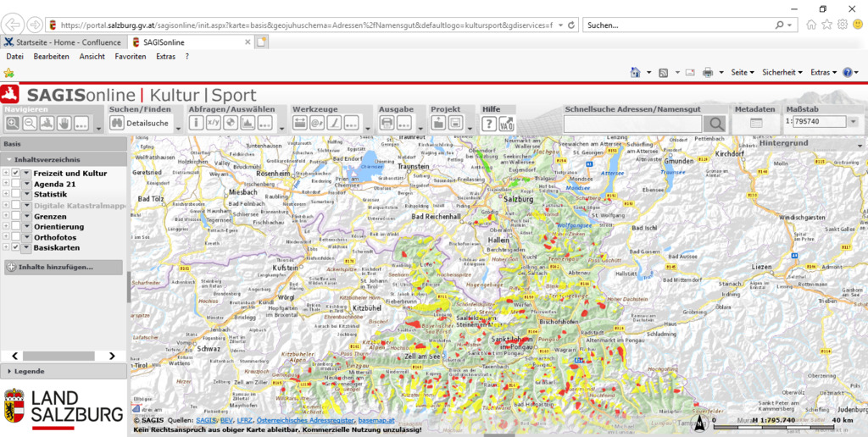The width and height of the screenshot is (868, 437).
Task: Click the globe query icon under Abfragen/Auswählen
Action: point(231,124)
